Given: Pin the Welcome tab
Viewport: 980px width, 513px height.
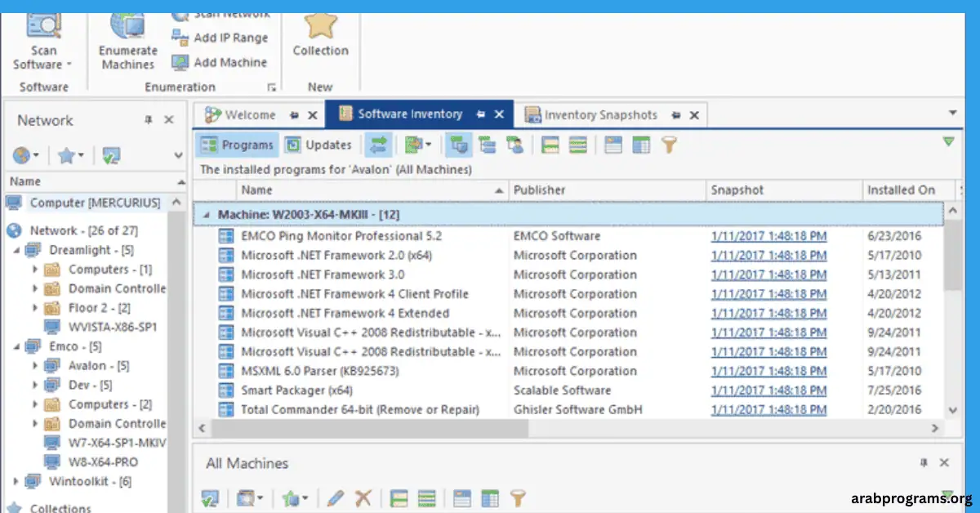Looking at the screenshot, I should tap(294, 115).
